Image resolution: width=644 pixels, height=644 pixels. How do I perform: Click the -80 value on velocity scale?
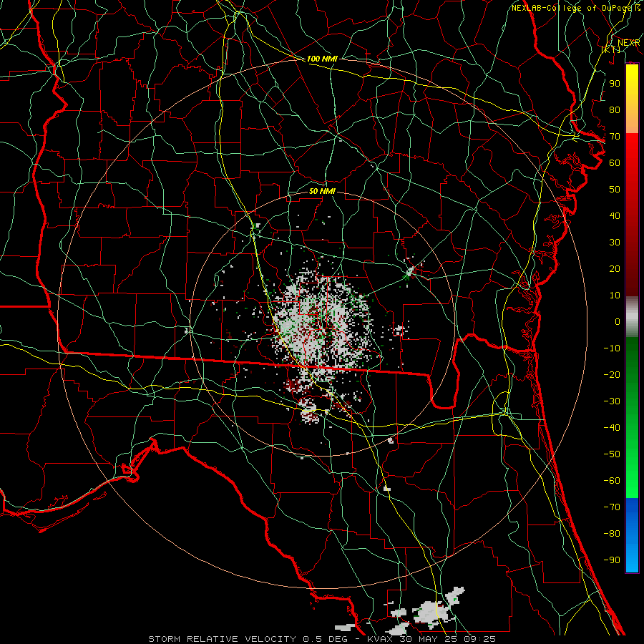click(x=612, y=534)
